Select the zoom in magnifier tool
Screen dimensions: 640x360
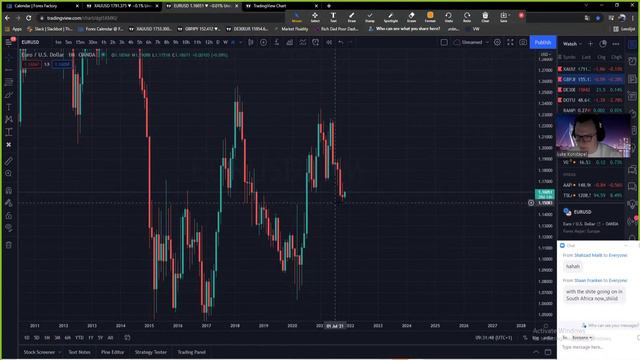(x=9, y=173)
